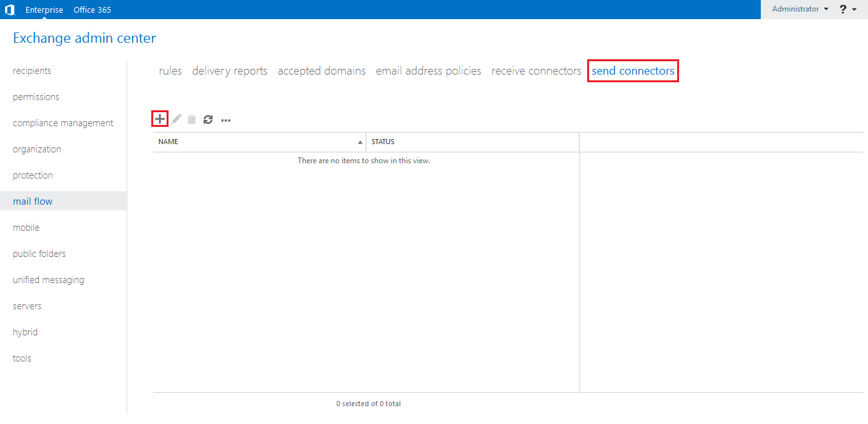
Task: Open compliance management section
Action: (63, 123)
